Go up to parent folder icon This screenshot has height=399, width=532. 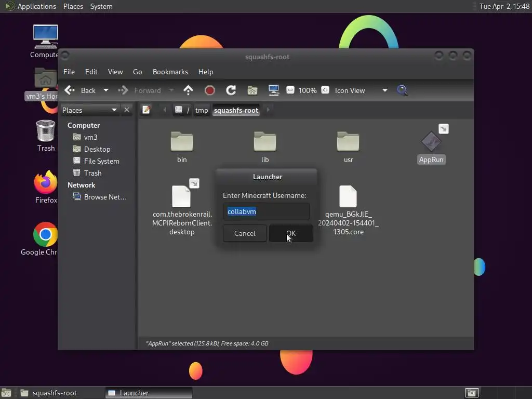[188, 90]
